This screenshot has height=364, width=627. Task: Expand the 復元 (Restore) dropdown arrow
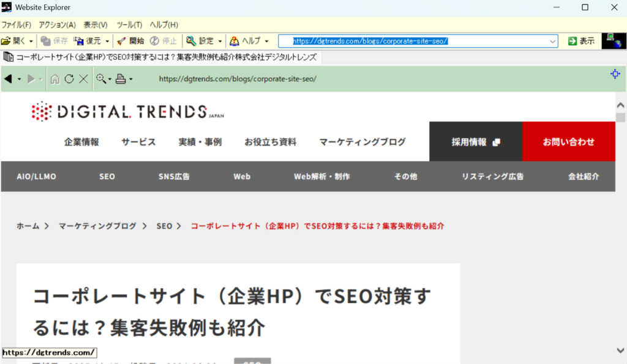[108, 42]
